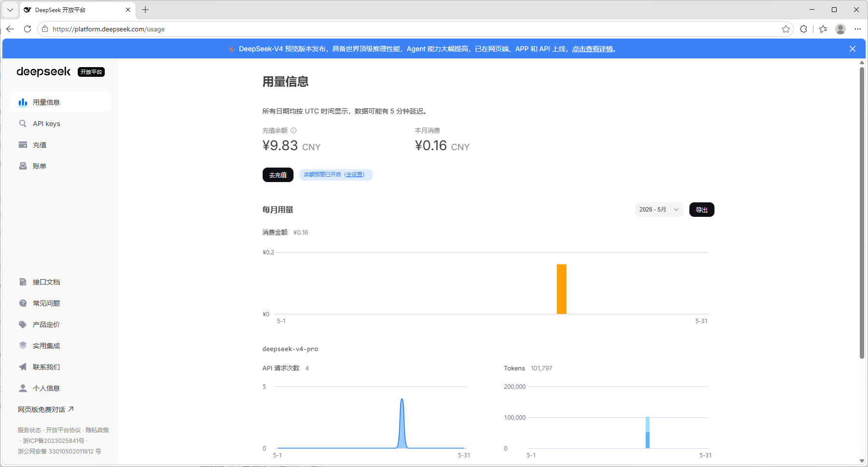Click the 充值 card icon
The width and height of the screenshot is (868, 467).
[x=23, y=145]
